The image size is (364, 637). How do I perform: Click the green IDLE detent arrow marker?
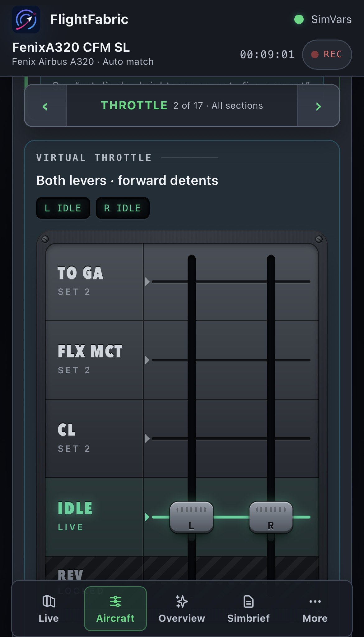pos(147,517)
